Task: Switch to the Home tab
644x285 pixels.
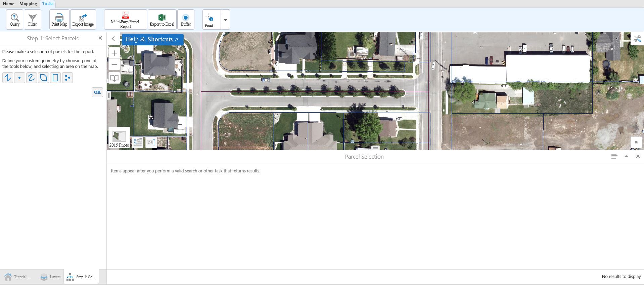Action: [8, 4]
